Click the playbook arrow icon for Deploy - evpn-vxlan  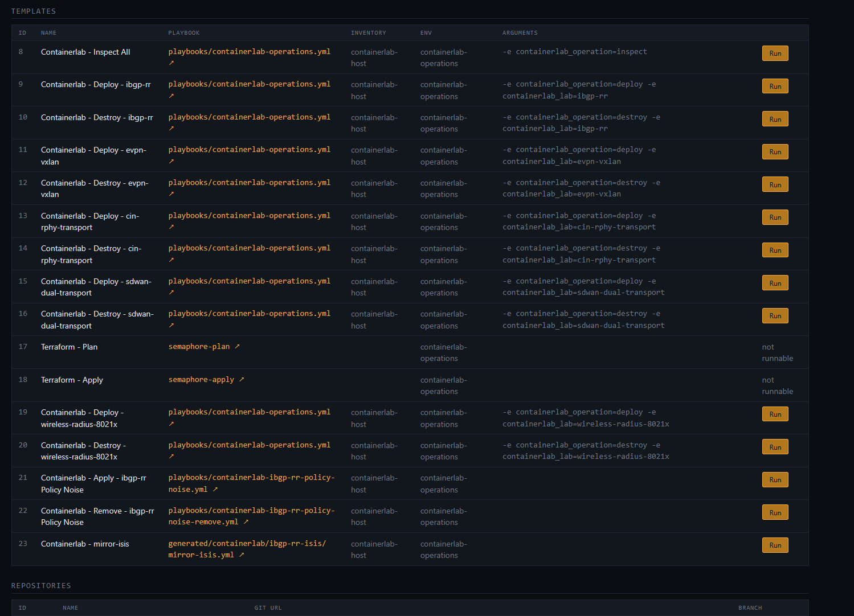pyautogui.click(x=171, y=162)
